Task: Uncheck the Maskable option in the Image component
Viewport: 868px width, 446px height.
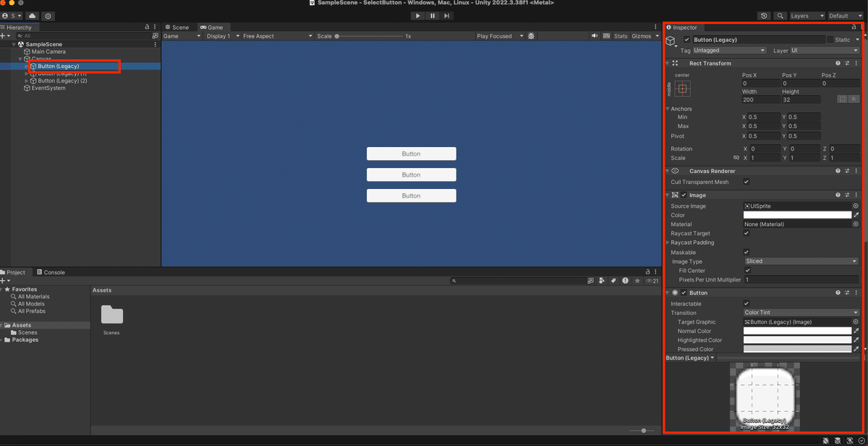Action: 746,252
